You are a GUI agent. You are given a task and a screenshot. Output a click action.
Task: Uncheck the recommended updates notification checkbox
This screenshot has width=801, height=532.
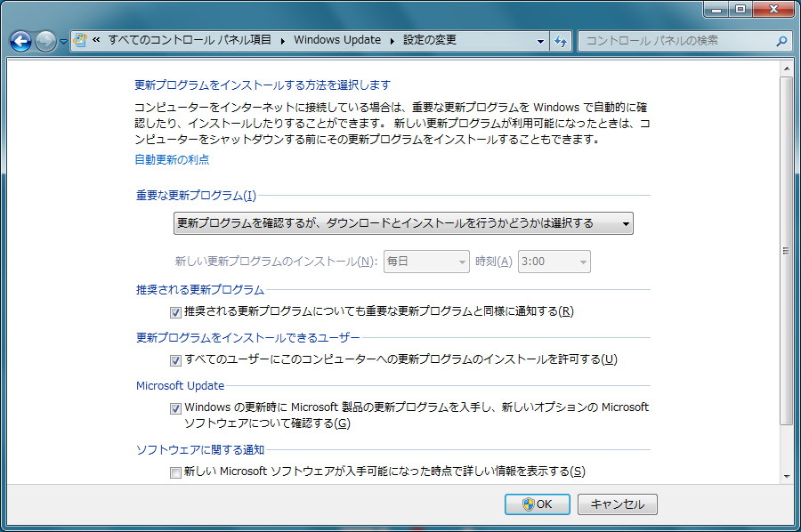point(175,311)
